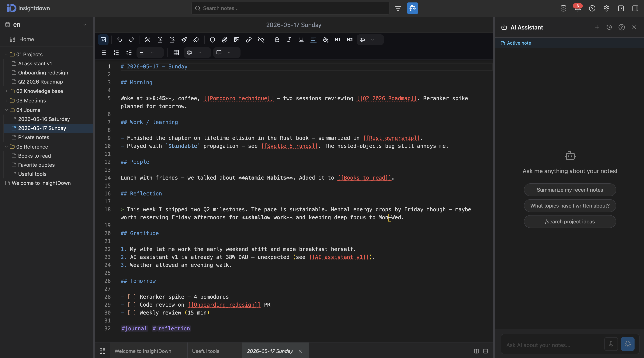Toggle source code view mode
Image resolution: width=644 pixels, height=358 pixels.
(x=103, y=40)
